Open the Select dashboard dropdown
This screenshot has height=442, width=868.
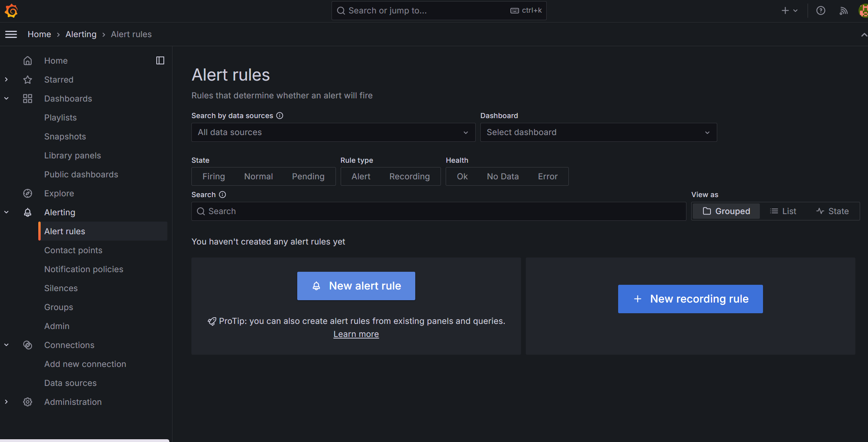coord(598,132)
